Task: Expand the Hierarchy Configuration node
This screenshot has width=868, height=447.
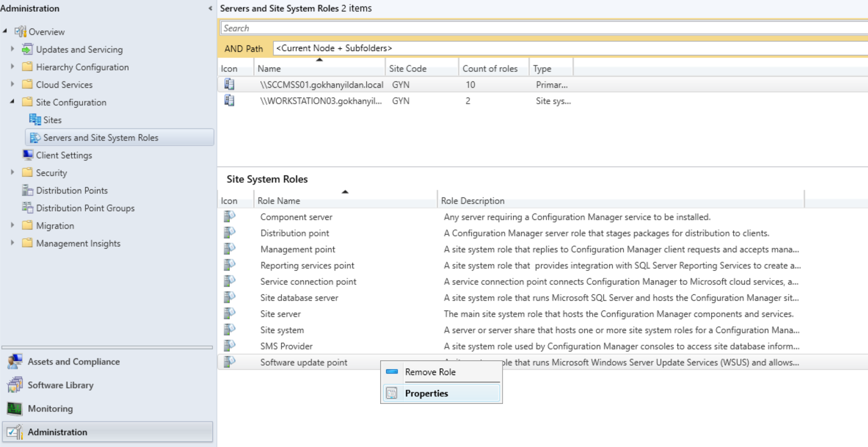Action: (12, 67)
